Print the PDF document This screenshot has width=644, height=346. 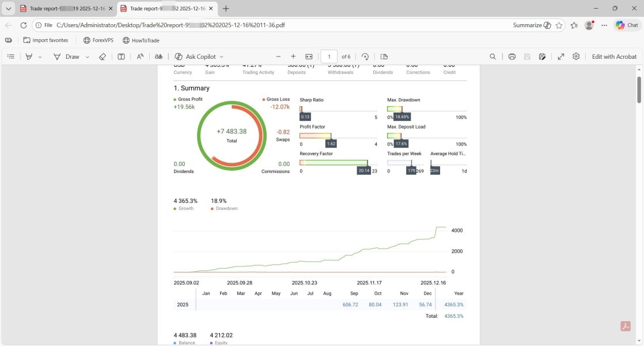point(512,57)
